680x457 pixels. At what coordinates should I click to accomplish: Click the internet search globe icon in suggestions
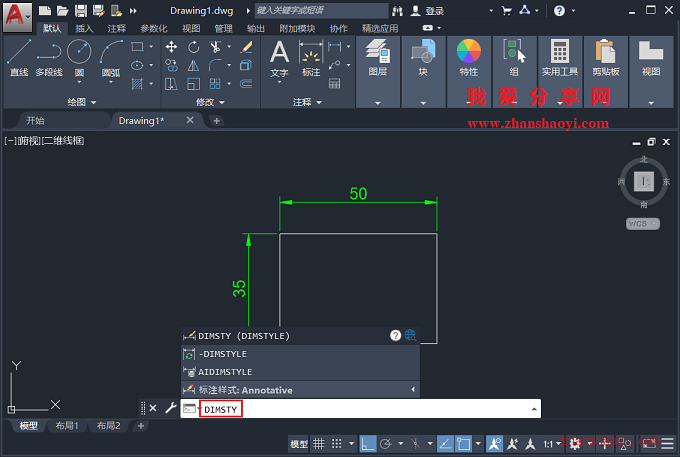[x=410, y=335]
